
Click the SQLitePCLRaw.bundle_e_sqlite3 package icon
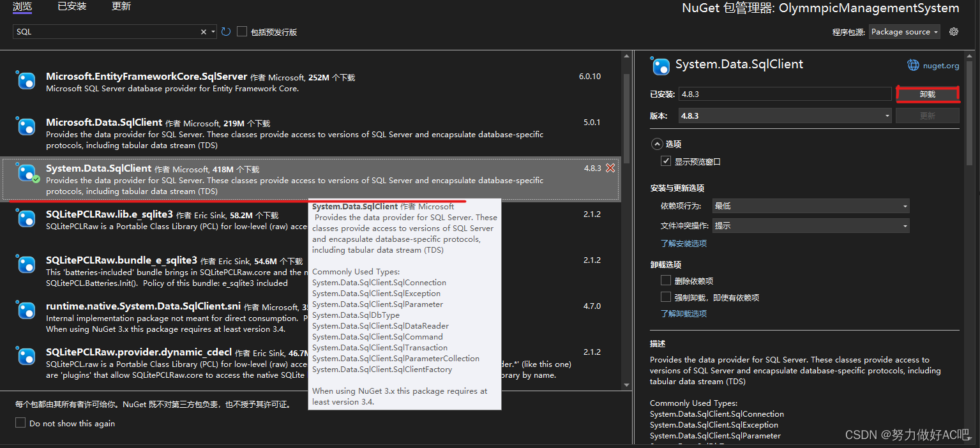click(x=26, y=264)
